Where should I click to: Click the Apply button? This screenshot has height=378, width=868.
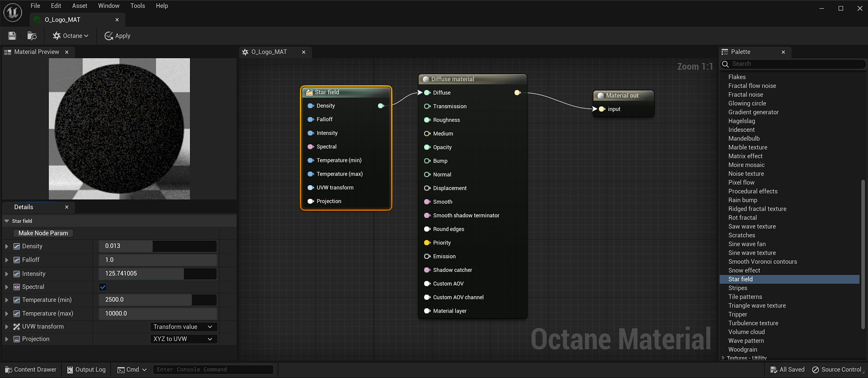click(x=117, y=36)
